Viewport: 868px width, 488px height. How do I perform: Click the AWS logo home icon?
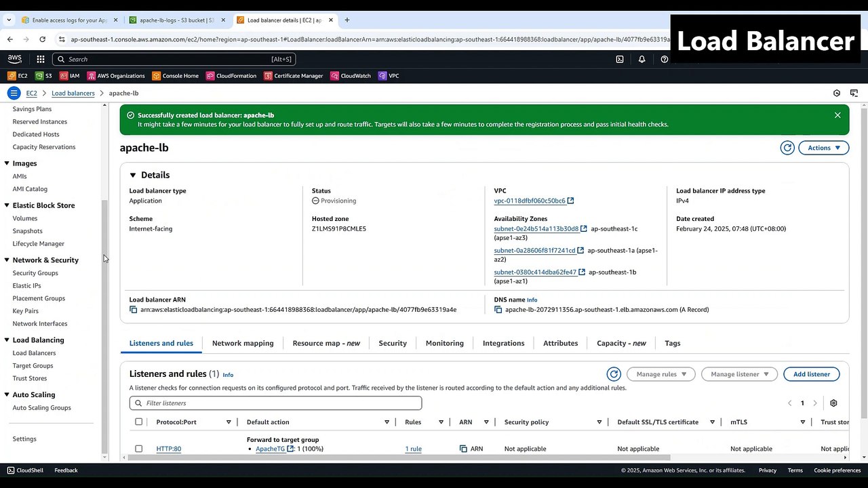click(15, 59)
